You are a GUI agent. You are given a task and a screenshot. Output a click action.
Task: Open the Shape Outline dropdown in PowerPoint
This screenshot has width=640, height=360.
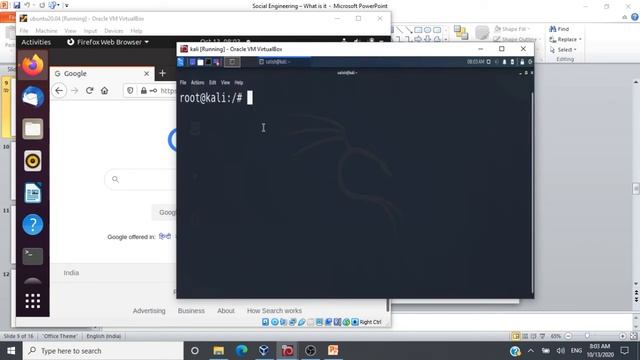click(x=516, y=39)
